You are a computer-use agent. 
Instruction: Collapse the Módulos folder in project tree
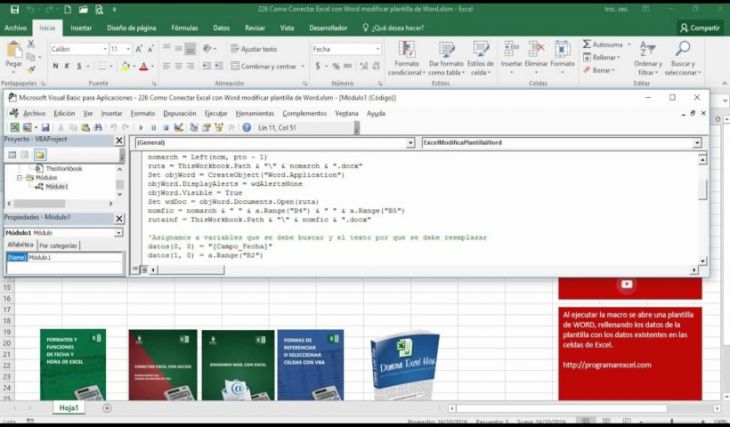pyautogui.click(x=20, y=178)
